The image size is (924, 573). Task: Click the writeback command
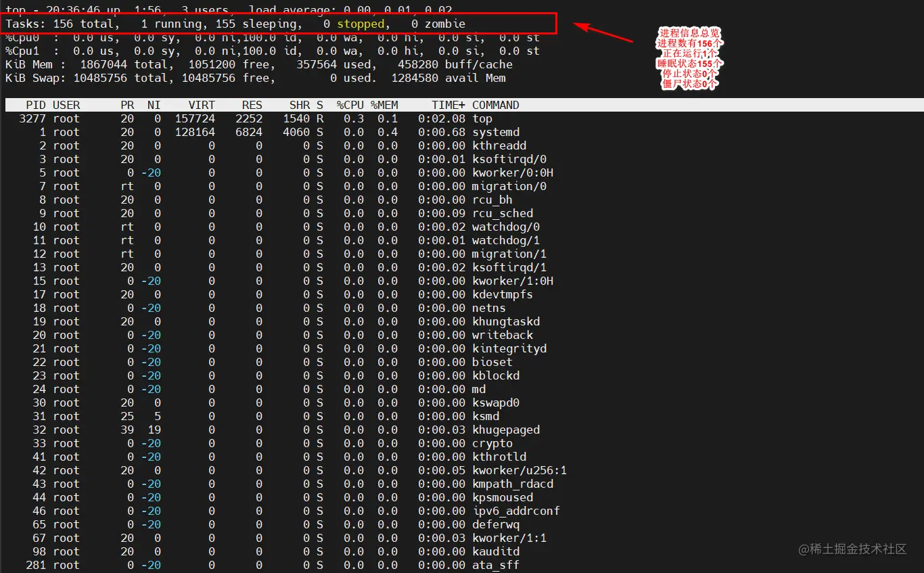[x=503, y=335]
